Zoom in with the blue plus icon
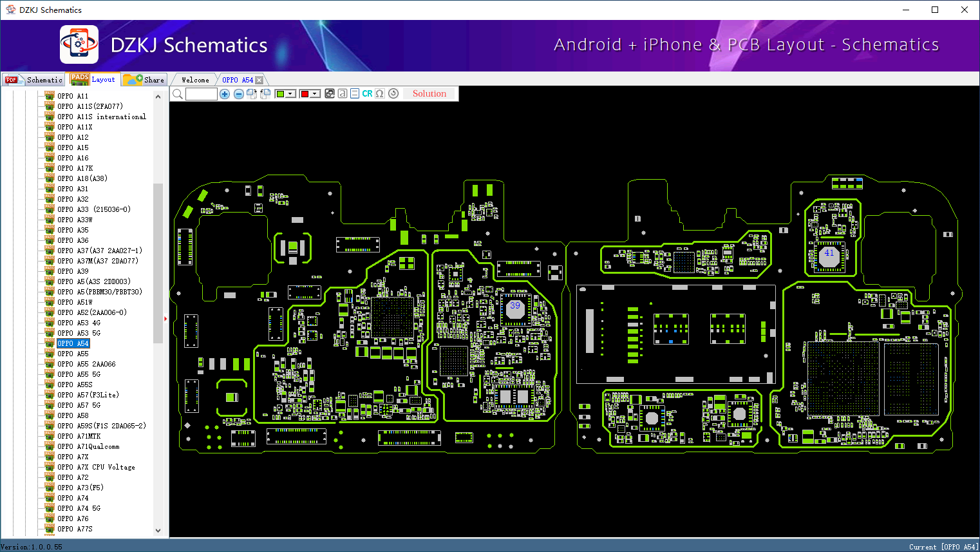980x552 pixels. click(x=225, y=94)
